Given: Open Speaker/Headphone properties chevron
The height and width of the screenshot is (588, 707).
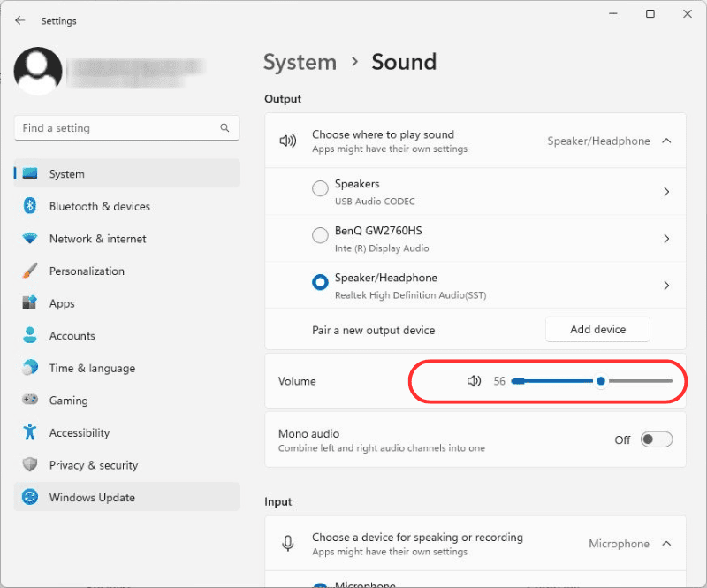Looking at the screenshot, I should tap(666, 286).
